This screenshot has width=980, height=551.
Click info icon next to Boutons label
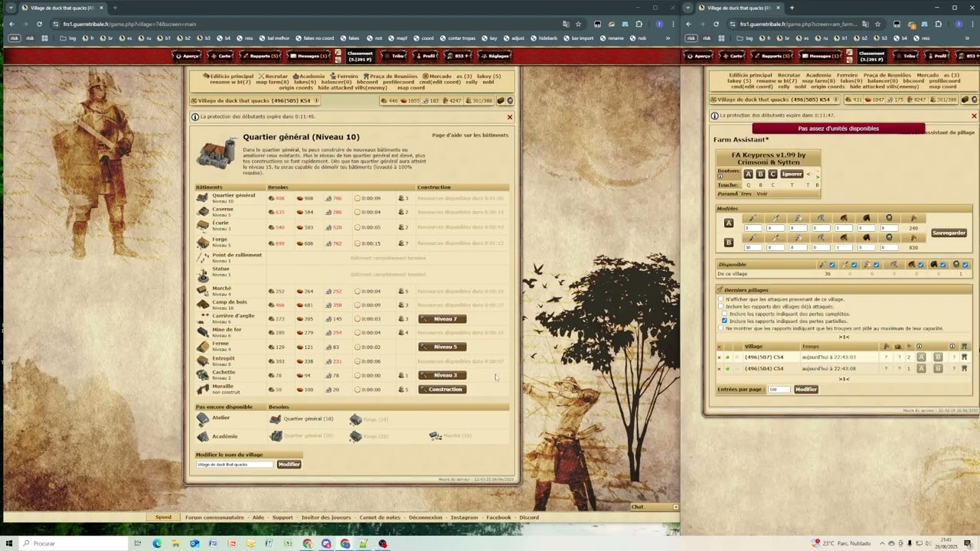[x=720, y=177]
